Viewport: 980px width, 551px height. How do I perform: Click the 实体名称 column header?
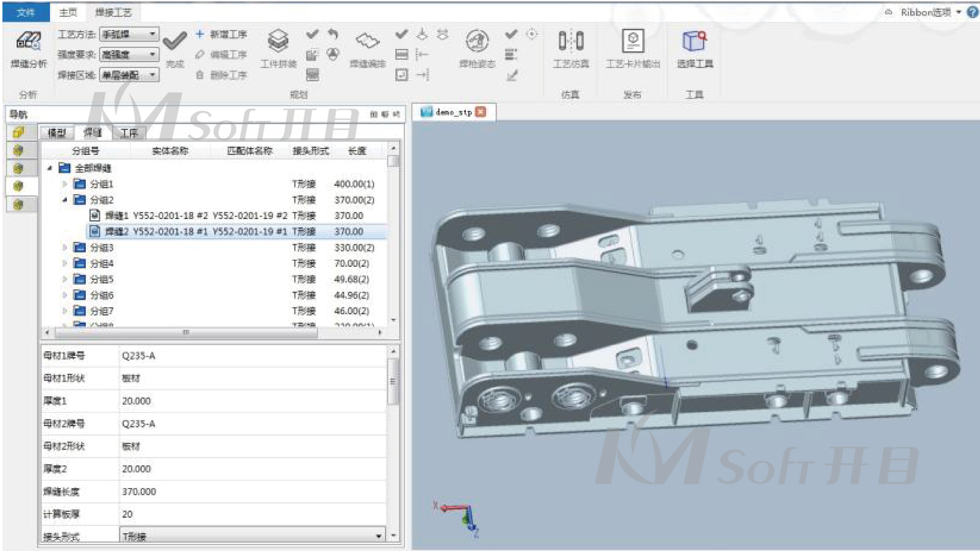click(170, 151)
